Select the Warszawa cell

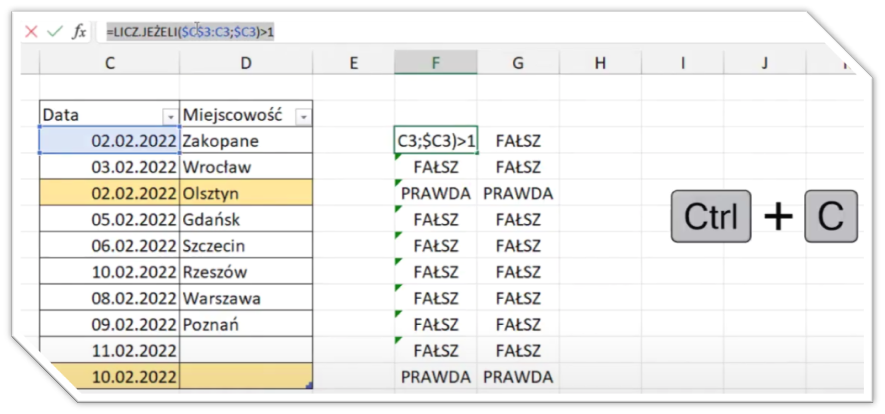246,298
